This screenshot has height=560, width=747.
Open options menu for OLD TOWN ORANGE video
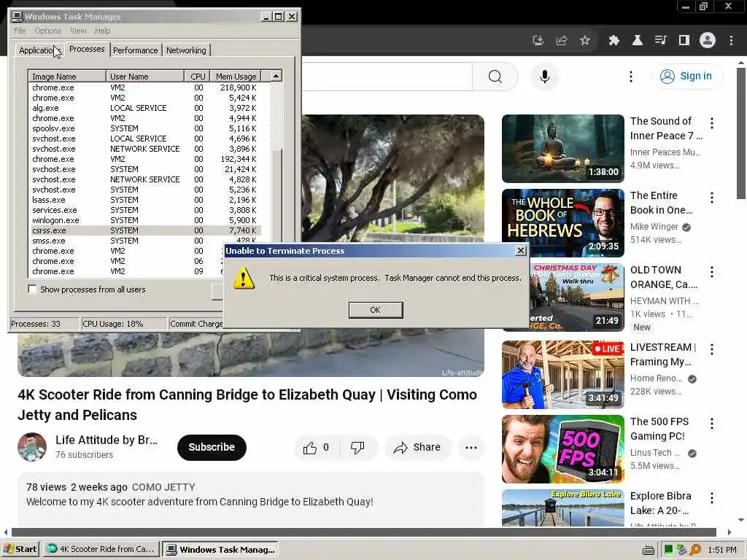[x=712, y=272]
